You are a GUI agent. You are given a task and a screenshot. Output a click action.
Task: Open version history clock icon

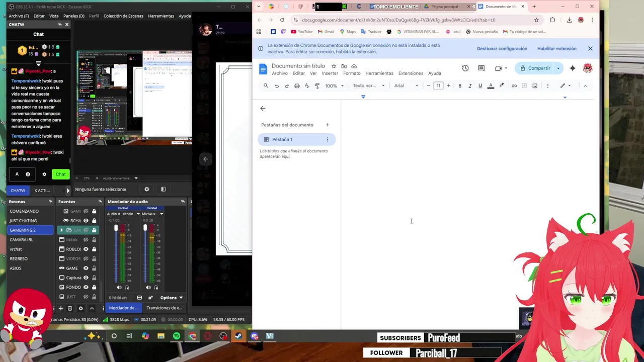[x=465, y=68]
